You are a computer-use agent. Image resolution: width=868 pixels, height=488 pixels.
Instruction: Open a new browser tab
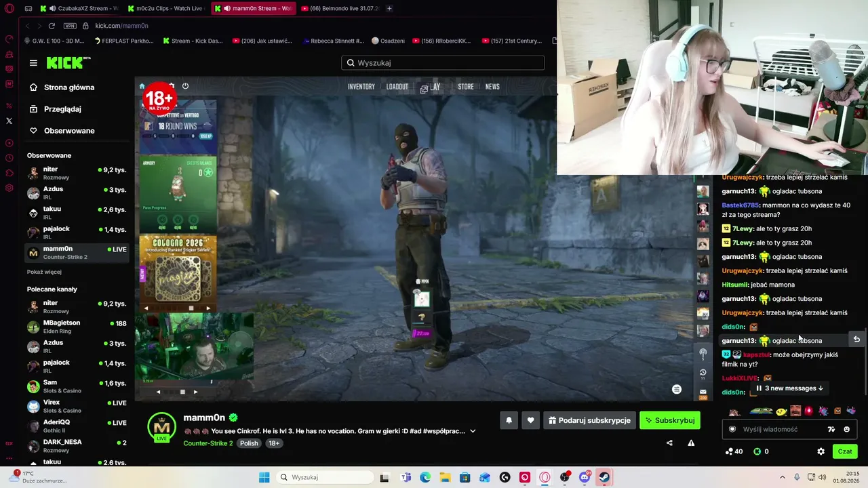point(389,9)
